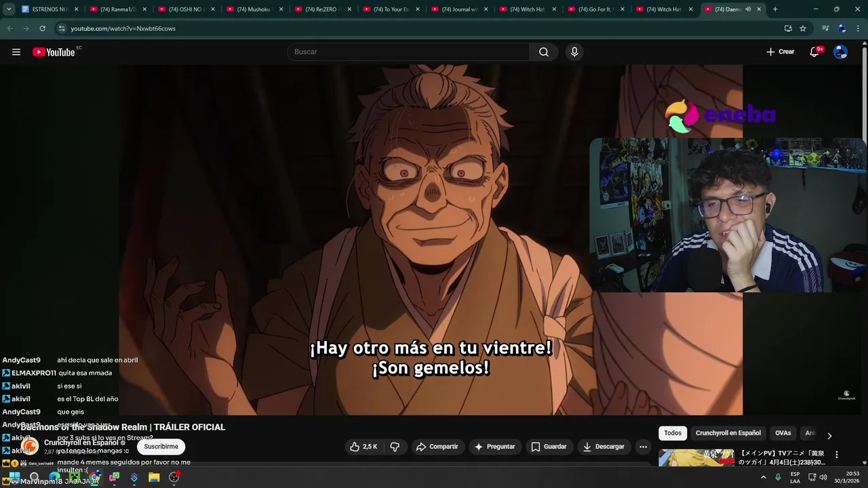The height and width of the screenshot is (488, 868).
Task: Switch to ESTRENOS NU tab
Action: click(x=50, y=9)
